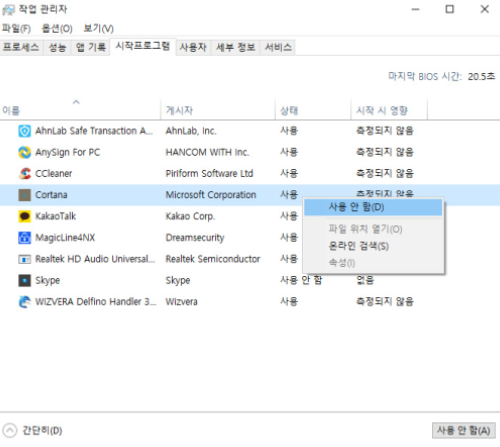Click the AhnLab Safe Transaction shield icon
The height and width of the screenshot is (447, 500).
click(24, 131)
